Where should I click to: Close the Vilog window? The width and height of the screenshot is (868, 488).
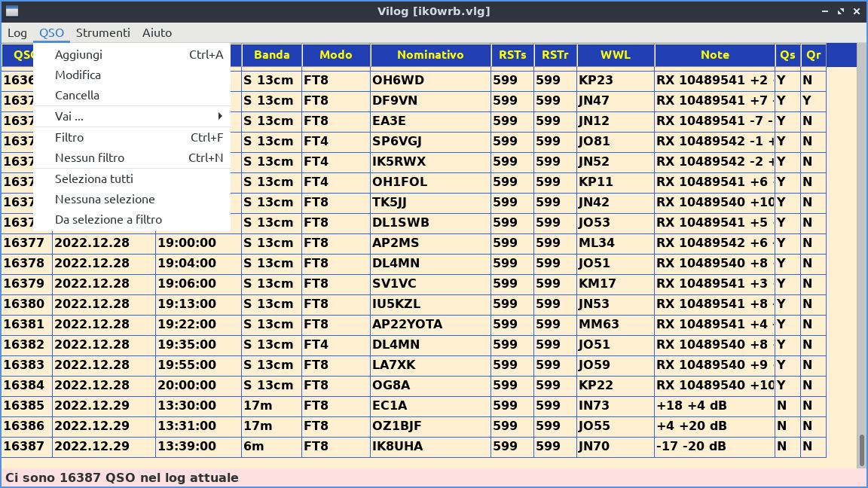[857, 11]
